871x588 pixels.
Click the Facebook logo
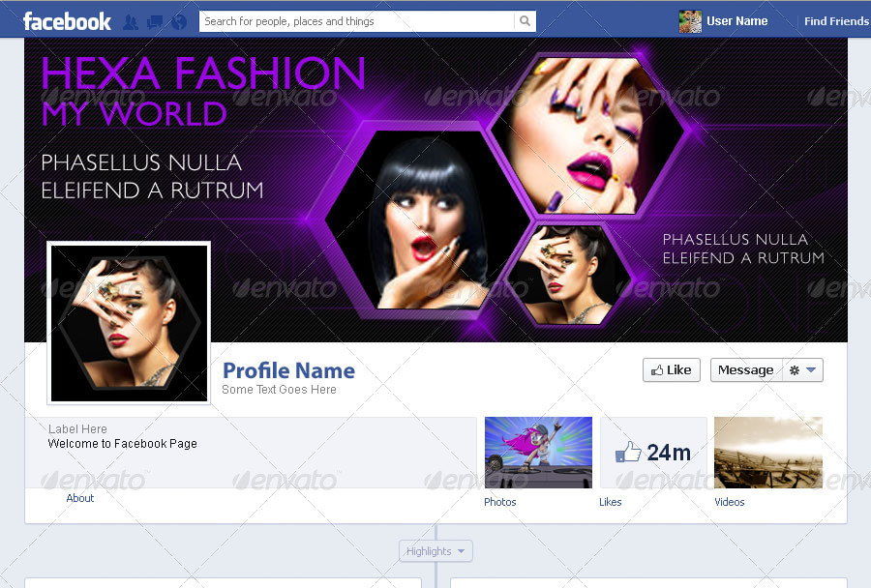coord(67,21)
